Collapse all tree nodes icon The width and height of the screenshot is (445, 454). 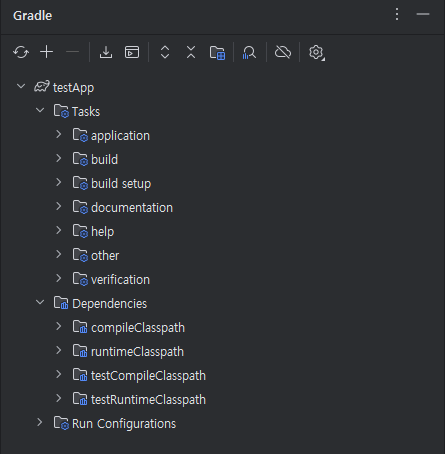[191, 52]
